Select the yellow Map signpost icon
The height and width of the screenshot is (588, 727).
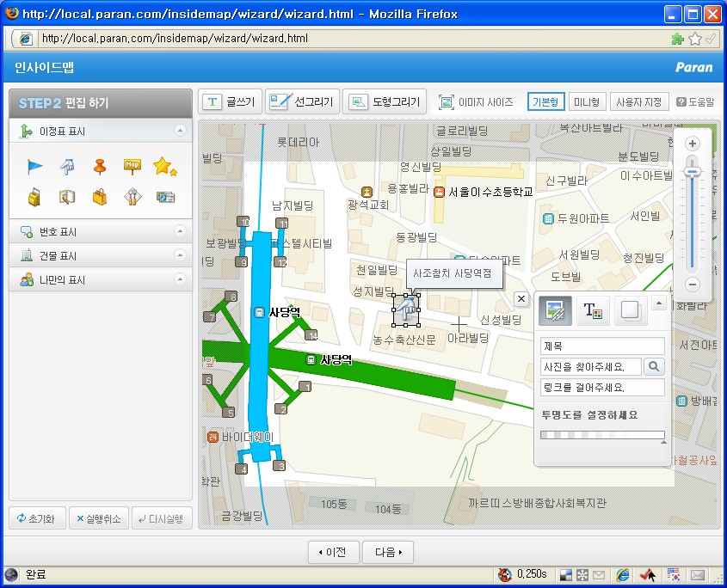pos(132,167)
